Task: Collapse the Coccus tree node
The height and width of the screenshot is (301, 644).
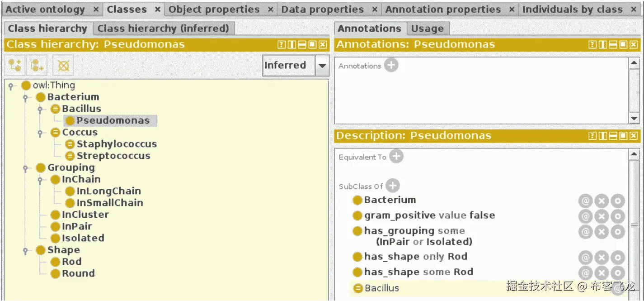Action: [x=40, y=133]
